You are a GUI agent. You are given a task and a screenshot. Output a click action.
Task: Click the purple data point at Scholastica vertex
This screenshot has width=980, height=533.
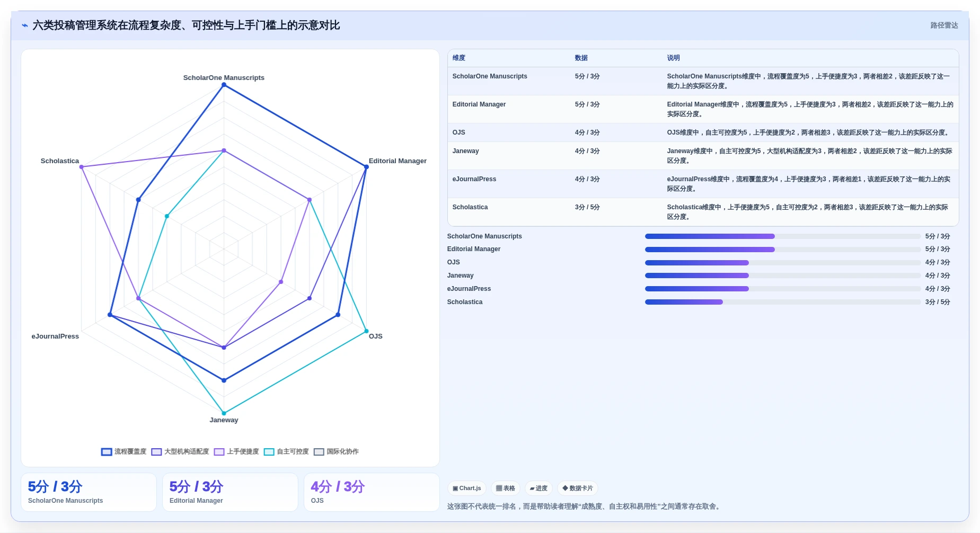(x=81, y=167)
